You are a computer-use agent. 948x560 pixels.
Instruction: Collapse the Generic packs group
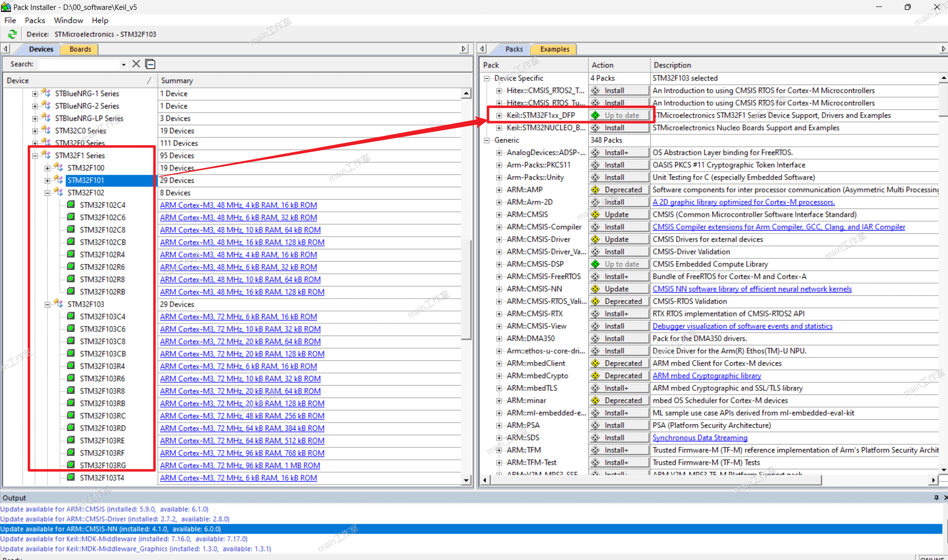(487, 140)
